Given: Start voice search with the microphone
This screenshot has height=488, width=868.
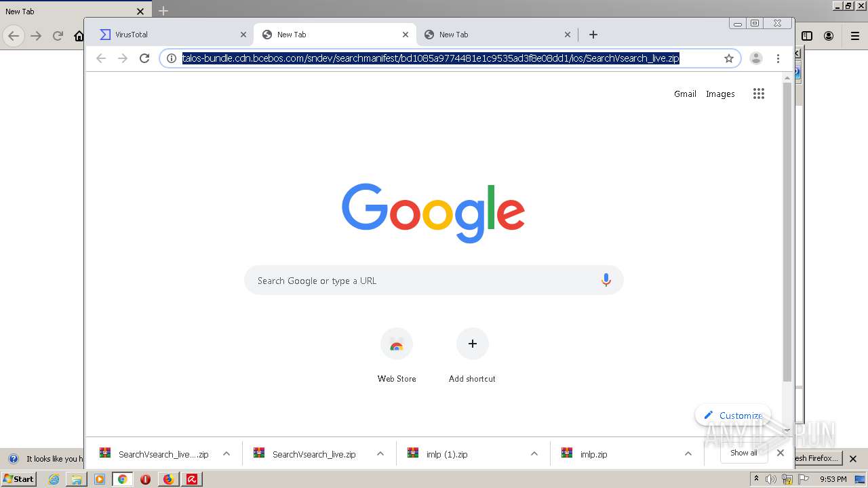Looking at the screenshot, I should 606,280.
